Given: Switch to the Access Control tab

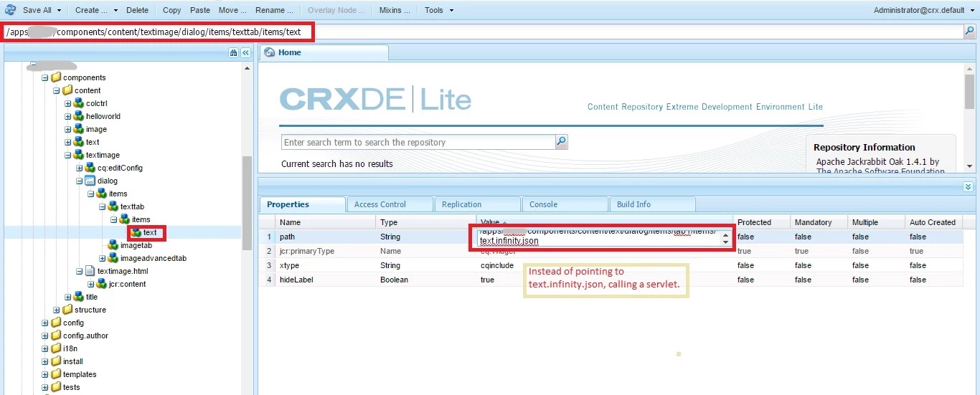Looking at the screenshot, I should pyautogui.click(x=390, y=204).
